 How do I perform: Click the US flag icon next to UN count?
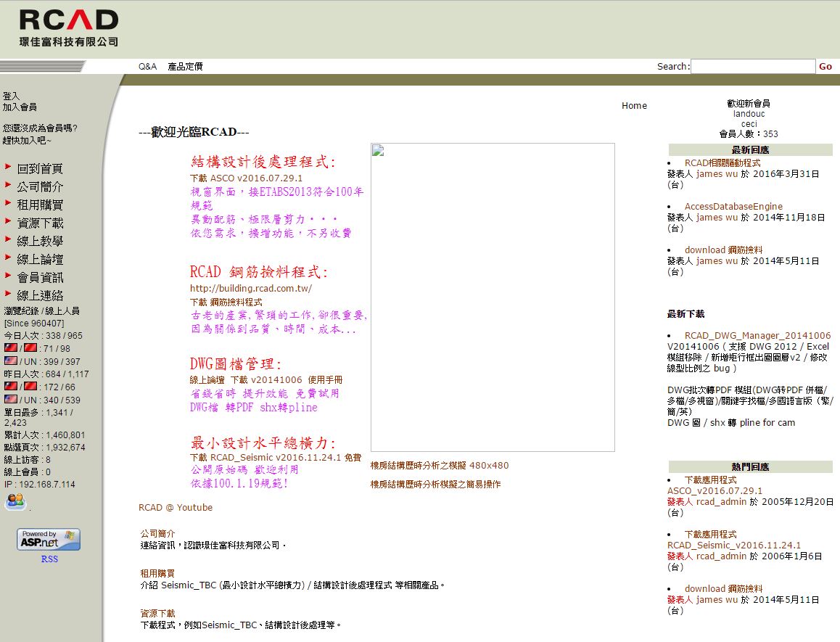[x=12, y=361]
